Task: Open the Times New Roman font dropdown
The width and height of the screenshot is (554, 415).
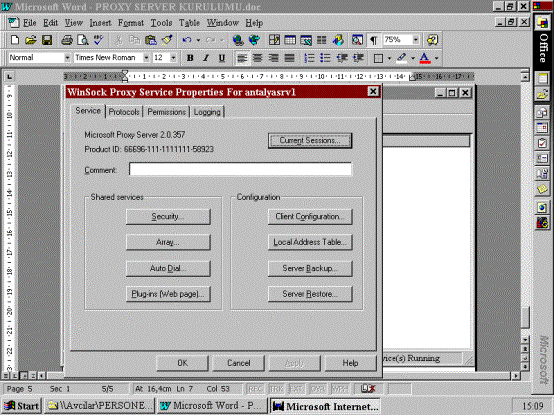Action: click(146, 58)
